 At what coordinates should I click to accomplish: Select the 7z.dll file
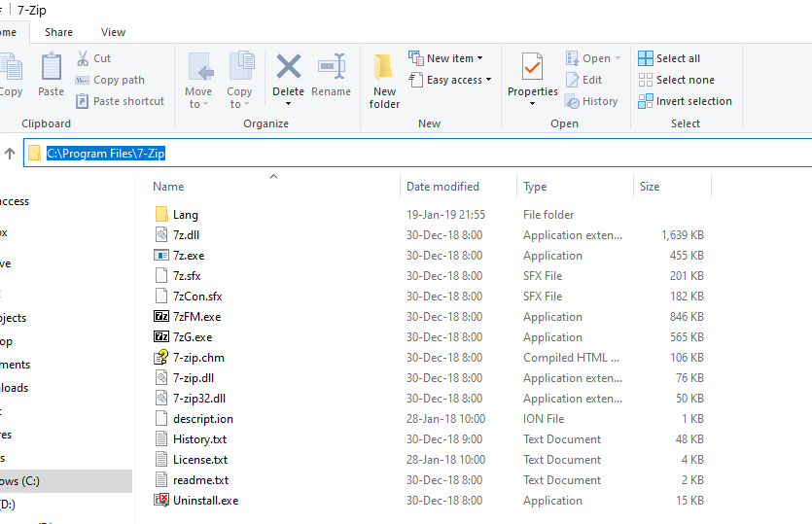click(186, 235)
